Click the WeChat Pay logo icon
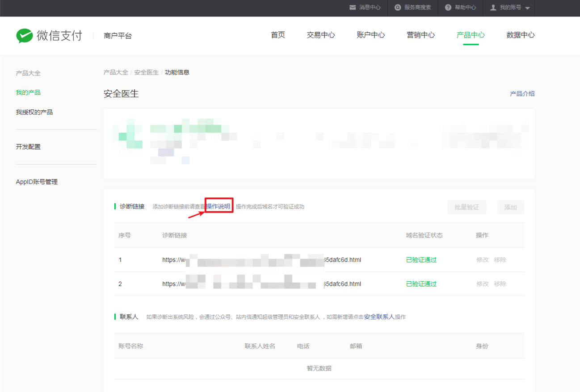Screen dimensions: 580x392 [x=24, y=35]
